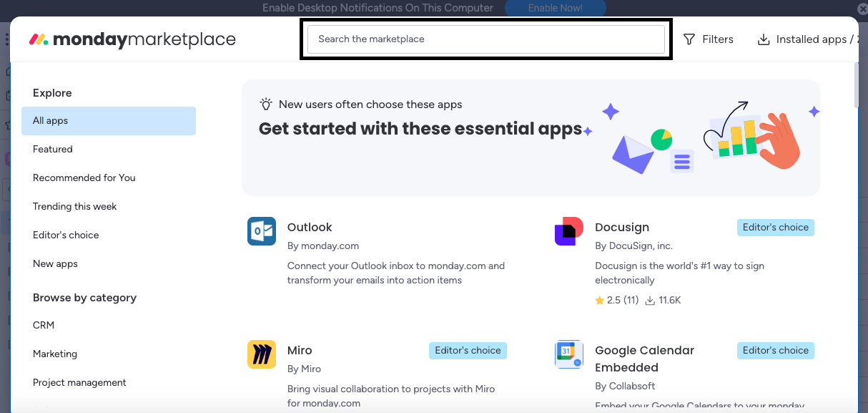This screenshot has width=868, height=413.
Task: Click Outlook description text
Action: [396, 273]
